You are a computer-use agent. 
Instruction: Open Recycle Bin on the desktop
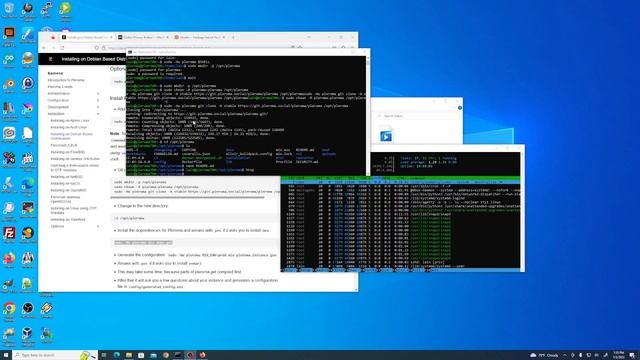(x=9, y=10)
